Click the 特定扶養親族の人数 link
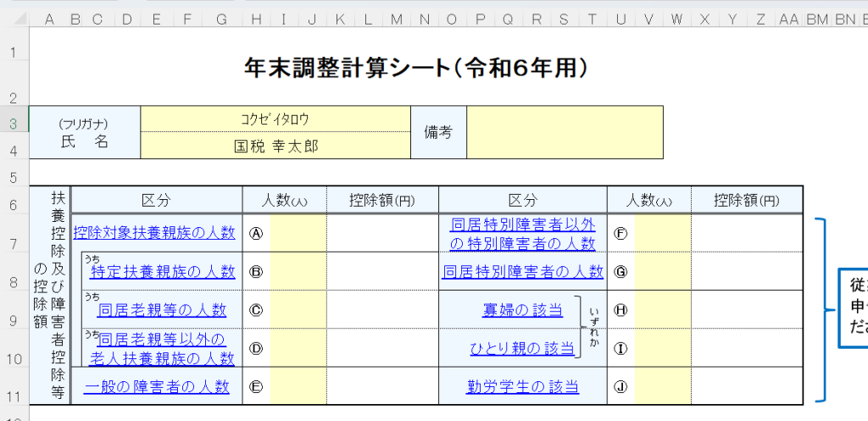This screenshot has width=868, height=421. coord(163,271)
